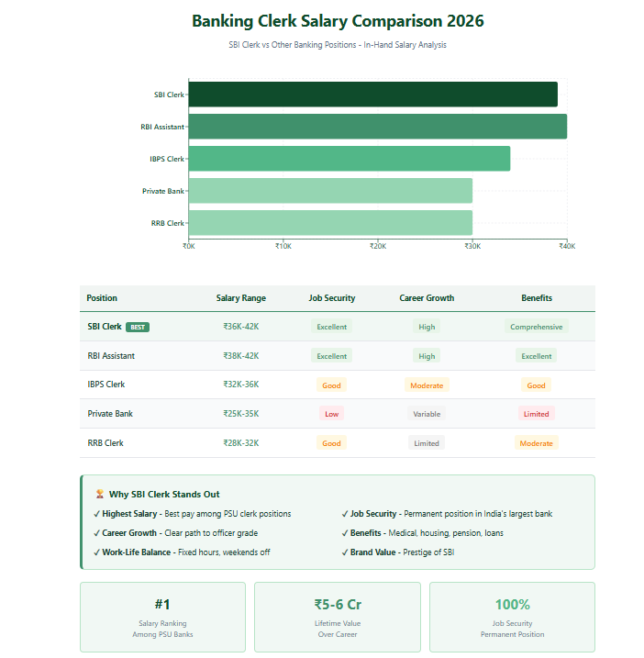Click the Low job security tag
The image size is (644, 658).
click(x=331, y=414)
